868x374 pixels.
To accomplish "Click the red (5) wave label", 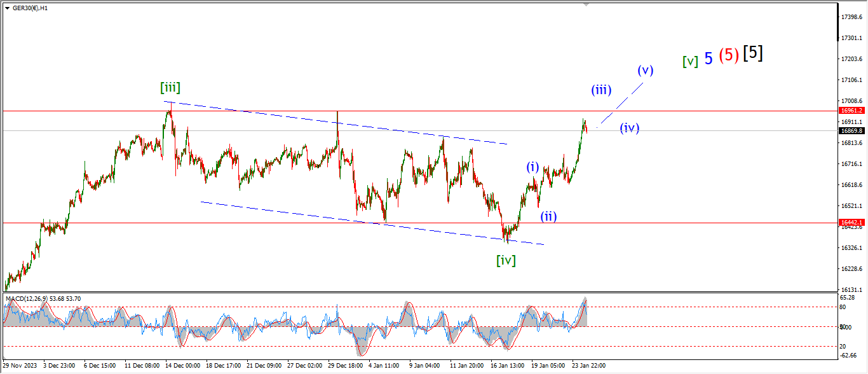I will [729, 55].
